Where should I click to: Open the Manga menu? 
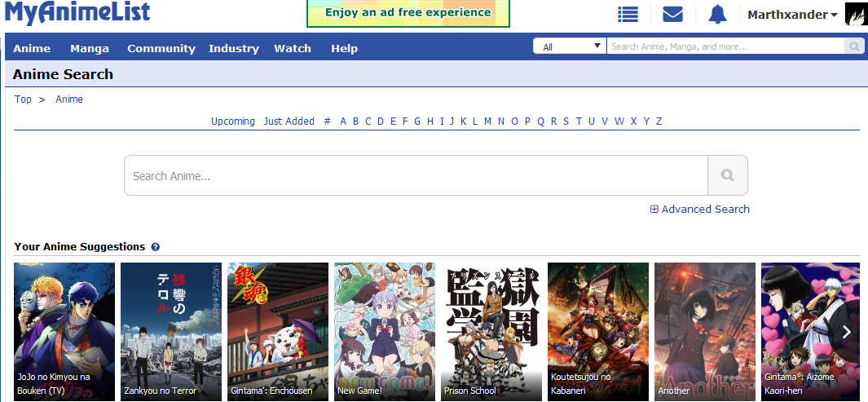[x=90, y=48]
